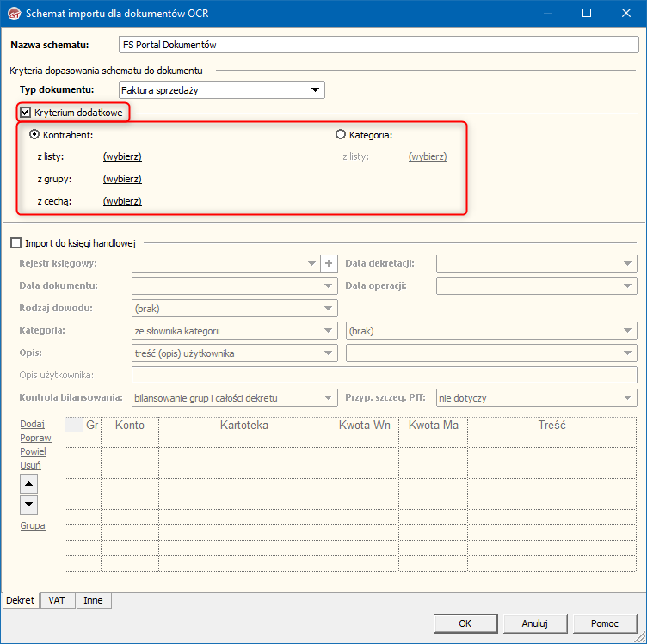Click the Opis użytkownika input field
The height and width of the screenshot is (644, 647).
[384, 375]
